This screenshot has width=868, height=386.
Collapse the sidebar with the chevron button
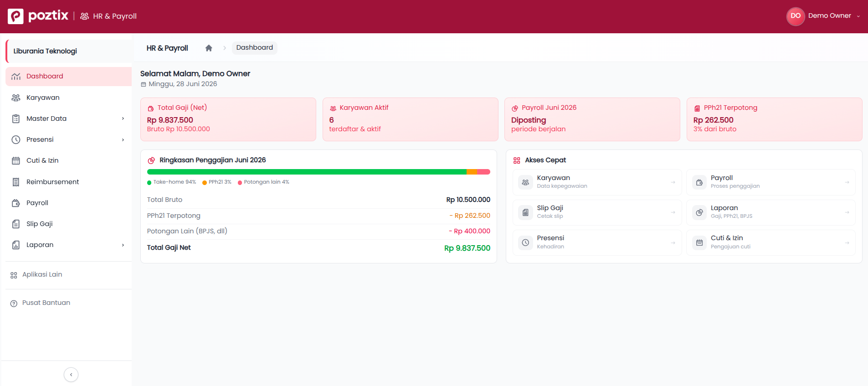point(71,375)
